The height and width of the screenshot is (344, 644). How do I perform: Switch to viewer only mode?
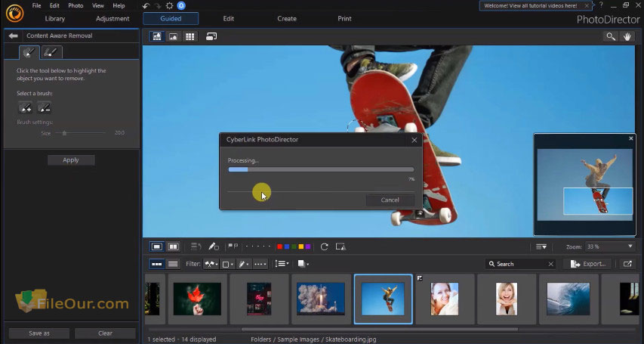[x=174, y=36]
